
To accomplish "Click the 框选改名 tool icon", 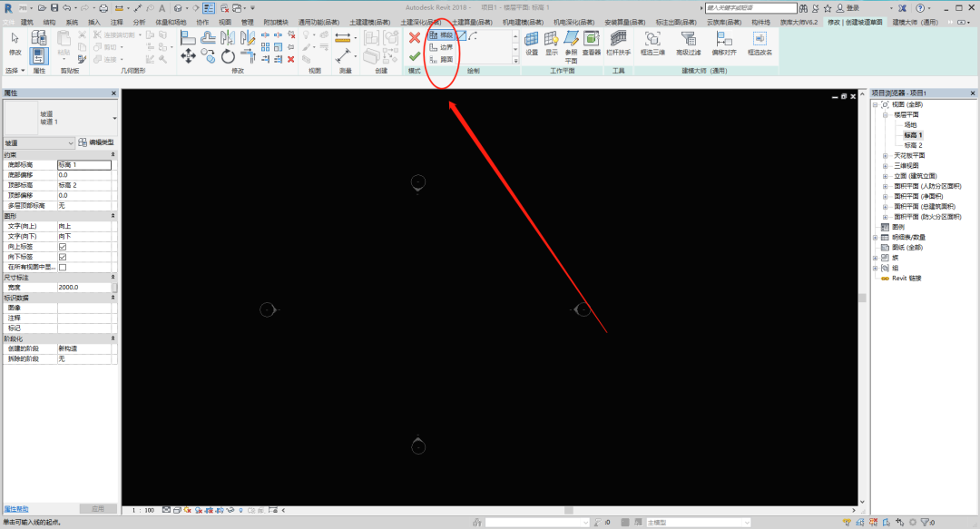I will click(759, 44).
